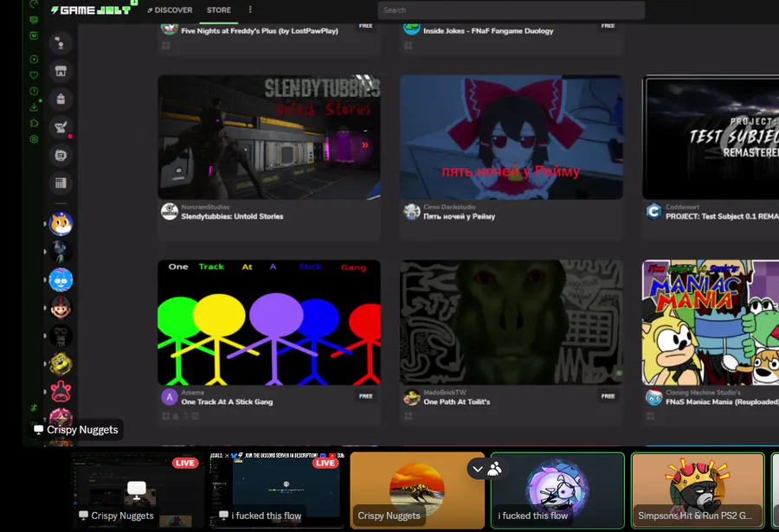Select i fucked this flow participant avatar tile
Viewport: 779px width, 532px height.
pyautogui.click(x=557, y=490)
